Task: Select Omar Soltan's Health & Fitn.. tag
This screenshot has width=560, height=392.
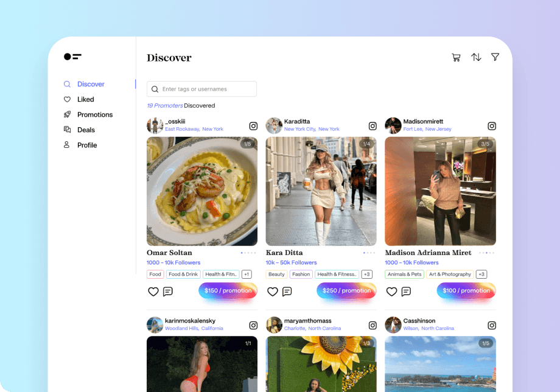Action: 221,274
